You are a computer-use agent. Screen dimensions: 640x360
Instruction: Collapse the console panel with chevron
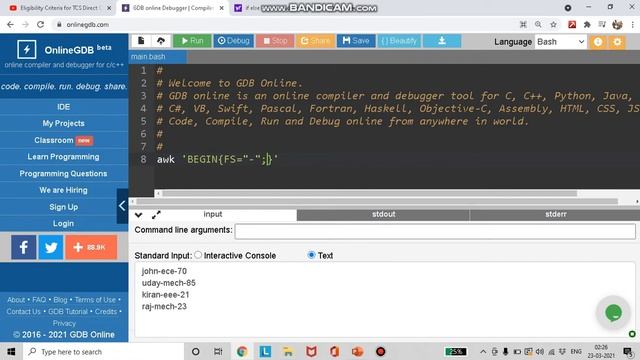pos(139,215)
